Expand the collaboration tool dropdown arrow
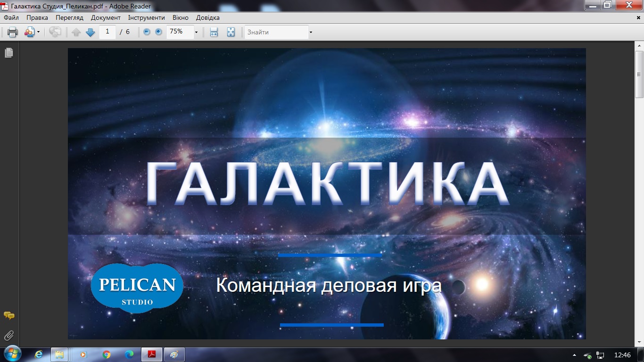Viewport: 644px width, 362px height. [39, 32]
